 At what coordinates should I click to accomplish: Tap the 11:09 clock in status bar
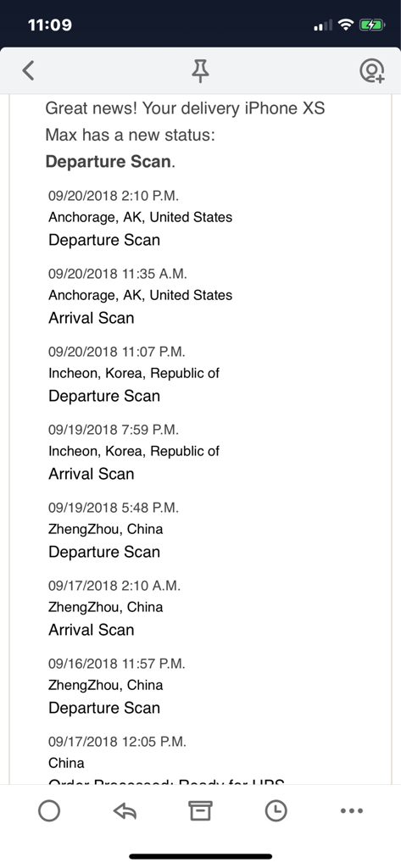49,25
